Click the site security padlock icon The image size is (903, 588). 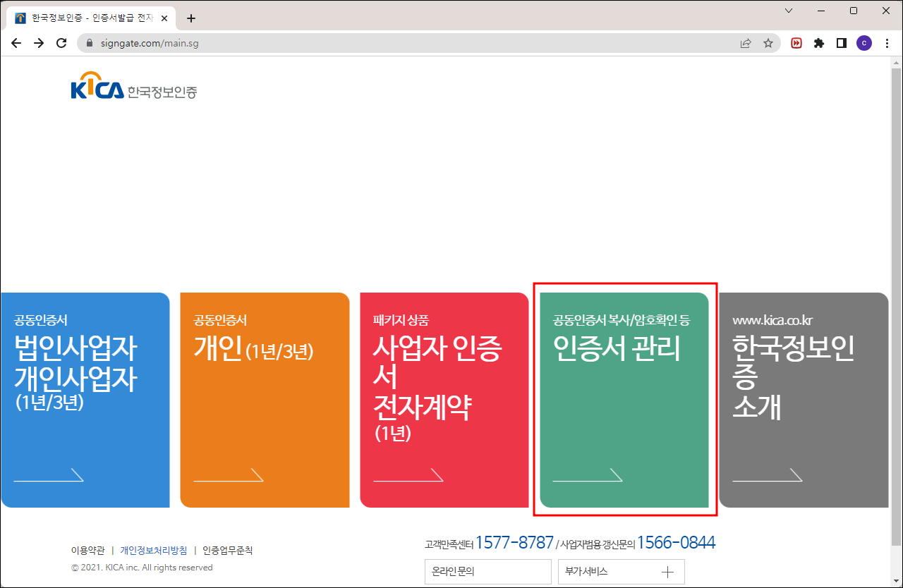pos(89,43)
